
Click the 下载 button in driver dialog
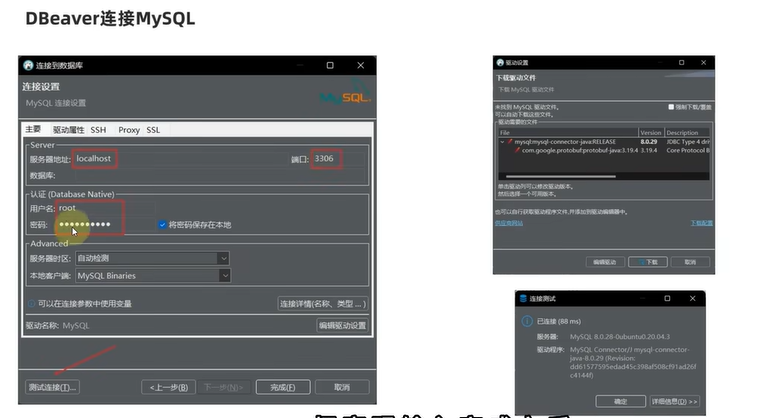click(648, 262)
